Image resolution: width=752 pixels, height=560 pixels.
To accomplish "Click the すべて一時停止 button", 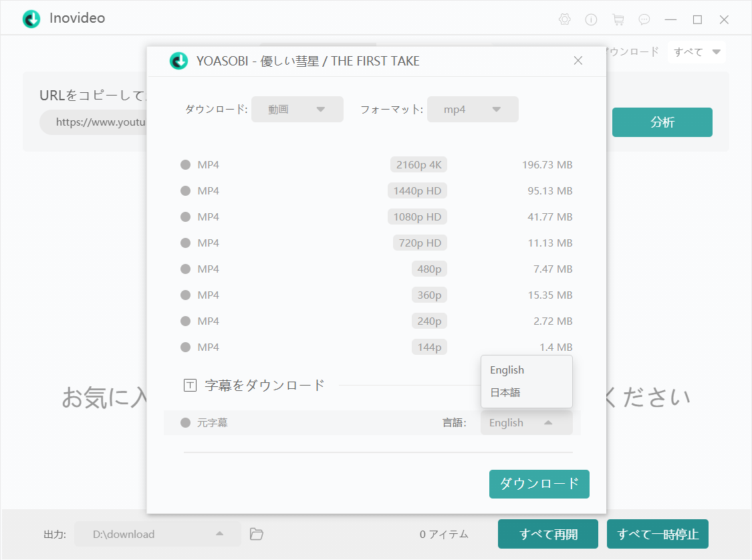I will pyautogui.click(x=658, y=534).
